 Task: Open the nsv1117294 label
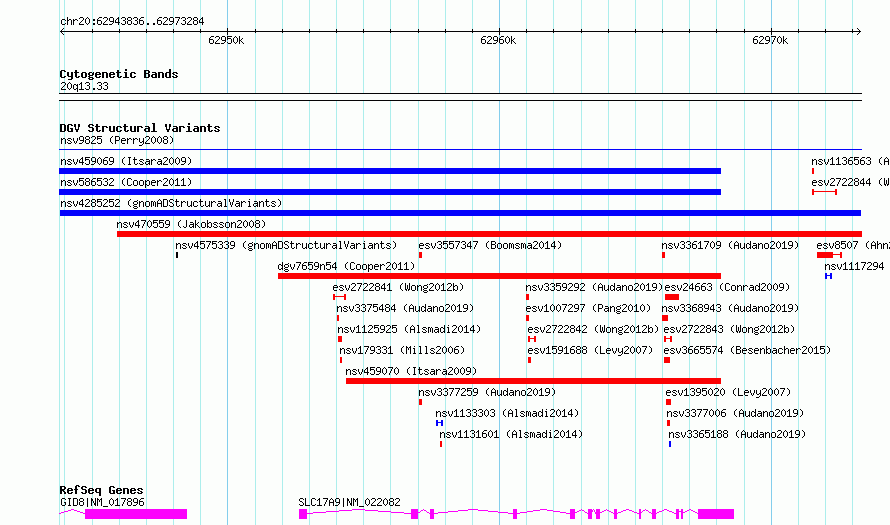[x=854, y=266]
